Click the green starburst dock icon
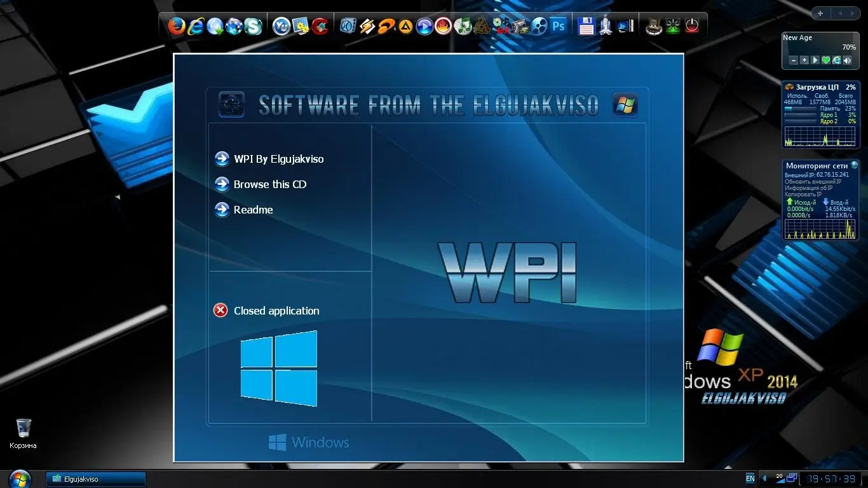Screen dimensions: 868x488 (672, 26)
